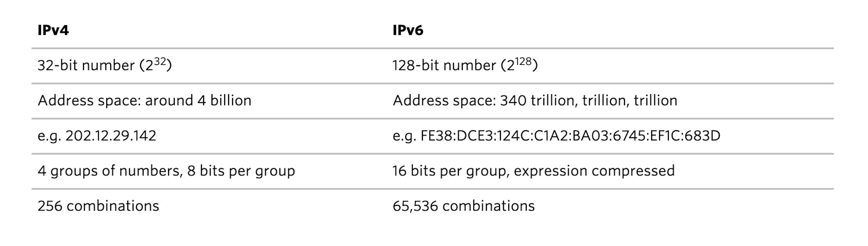Click the number 256 in last row
Image resolution: width=868 pixels, height=246 pixels.
click(x=50, y=206)
